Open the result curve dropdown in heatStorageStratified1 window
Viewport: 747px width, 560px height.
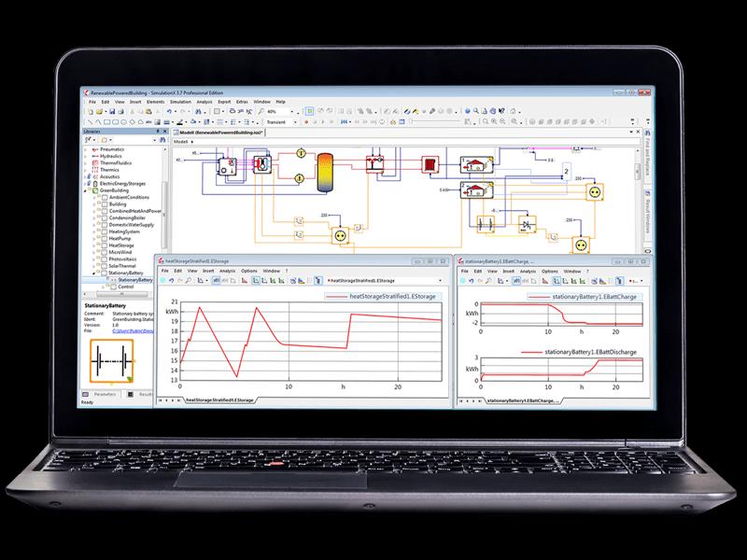point(440,281)
